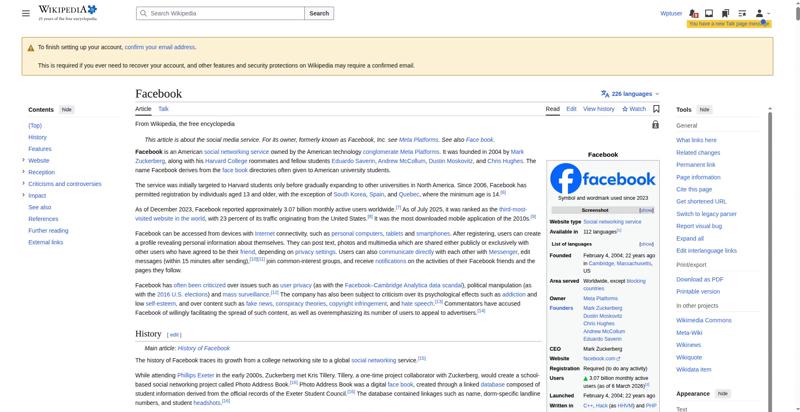This screenshot has width=800, height=412.
Task: Jump to External links in Contents
Action: tap(46, 242)
